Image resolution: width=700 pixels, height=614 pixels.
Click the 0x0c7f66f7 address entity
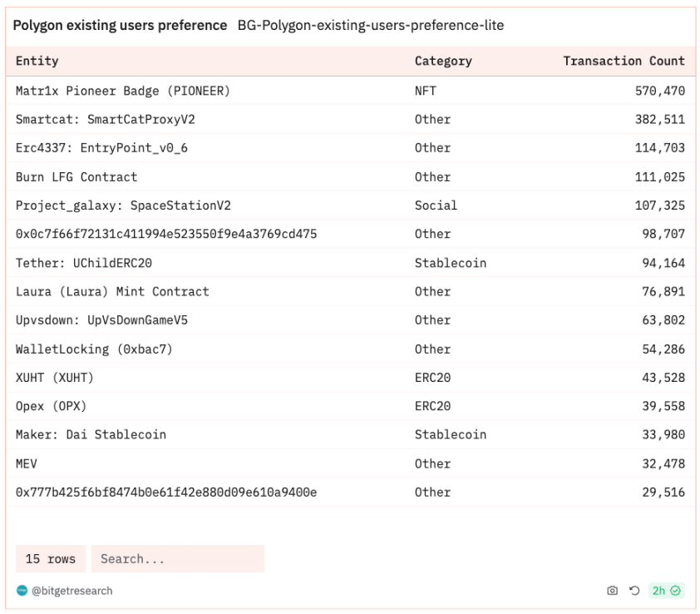(x=166, y=234)
